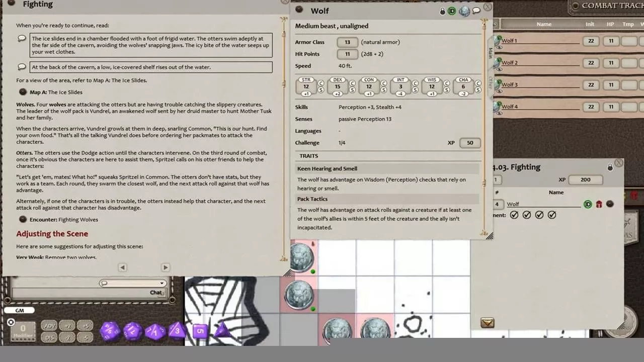Switch to the Main tab on Wolf sheet
644x362 pixels.
(491, 53)
